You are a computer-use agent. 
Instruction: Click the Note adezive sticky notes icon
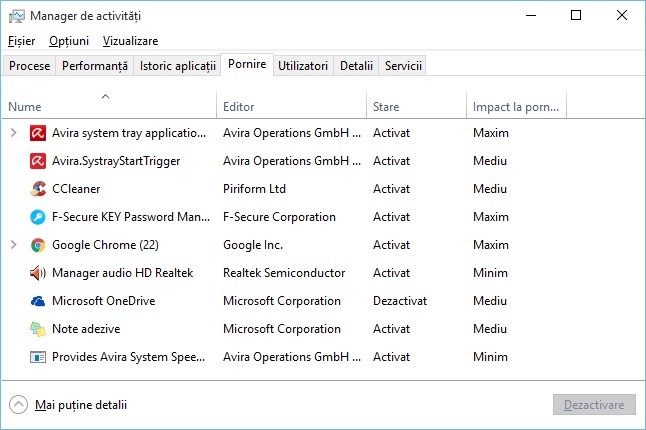tap(37, 329)
